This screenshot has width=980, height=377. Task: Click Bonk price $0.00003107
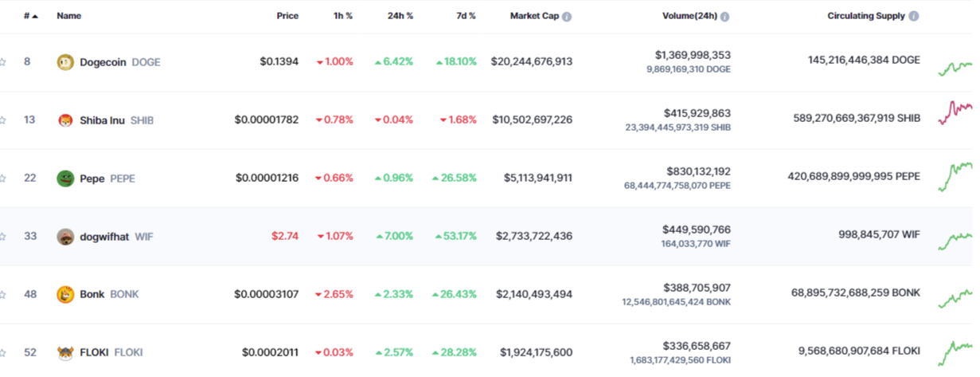tap(267, 294)
